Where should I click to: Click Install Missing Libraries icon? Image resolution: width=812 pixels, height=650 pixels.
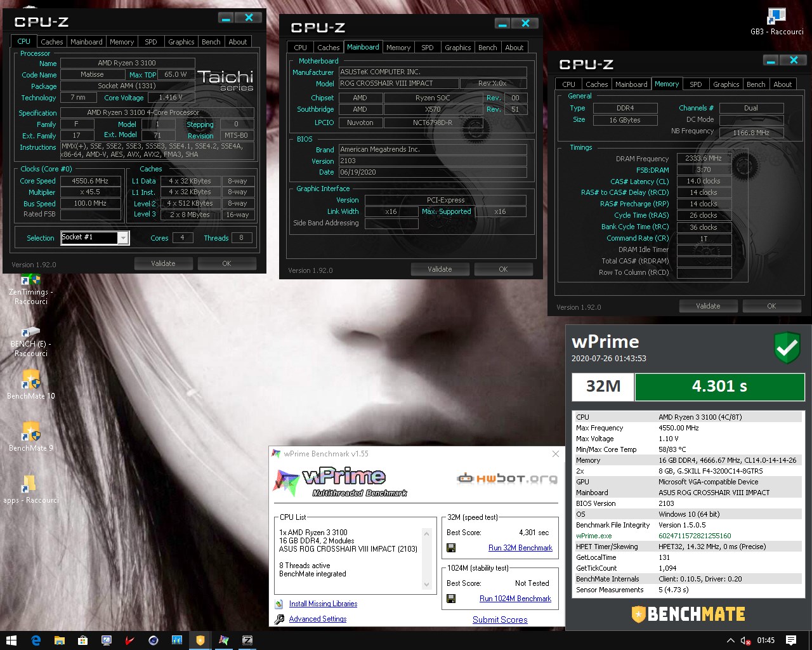pyautogui.click(x=279, y=604)
